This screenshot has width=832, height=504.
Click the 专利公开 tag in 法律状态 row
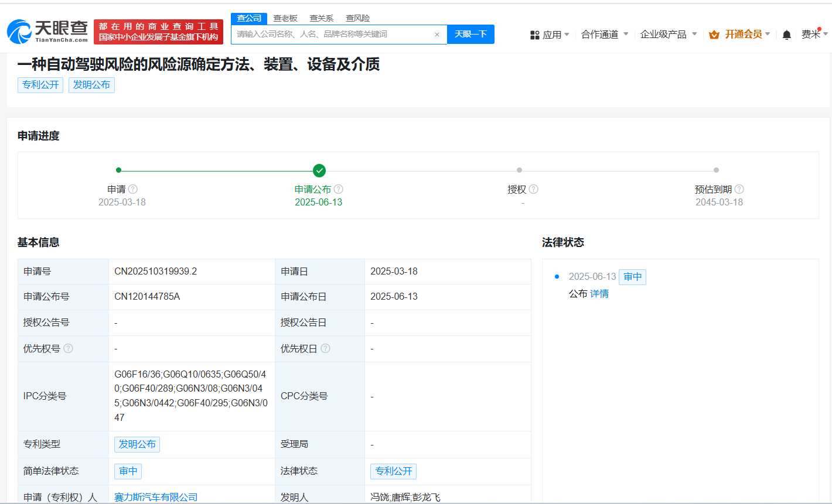click(394, 471)
